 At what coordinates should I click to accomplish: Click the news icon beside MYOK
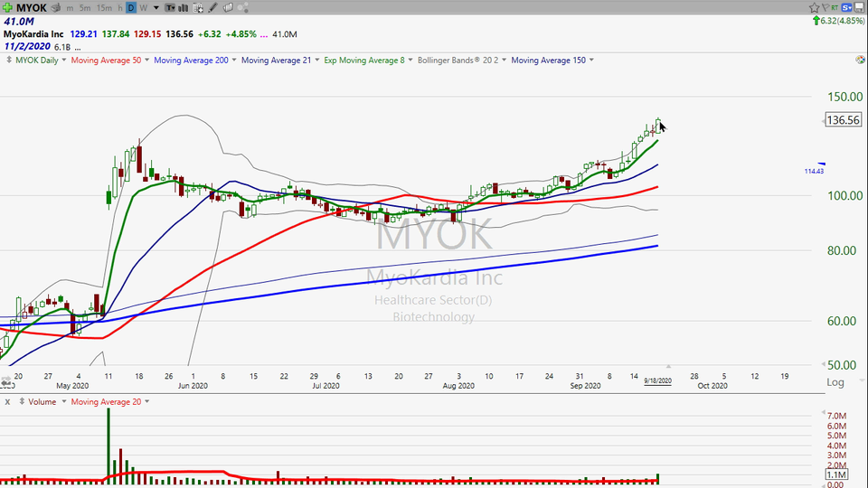click(x=55, y=8)
